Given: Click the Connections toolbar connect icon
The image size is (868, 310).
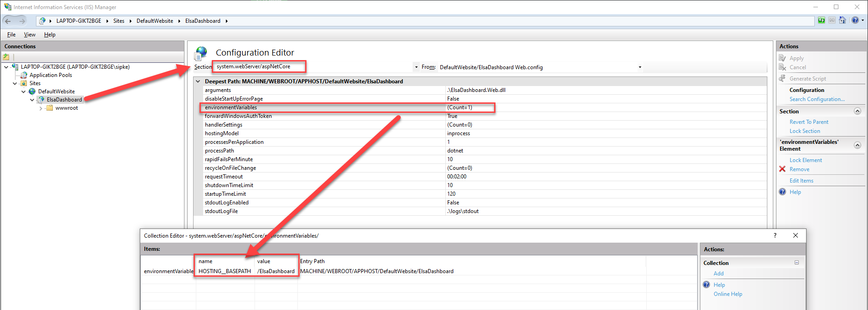Looking at the screenshot, I should click(x=6, y=57).
